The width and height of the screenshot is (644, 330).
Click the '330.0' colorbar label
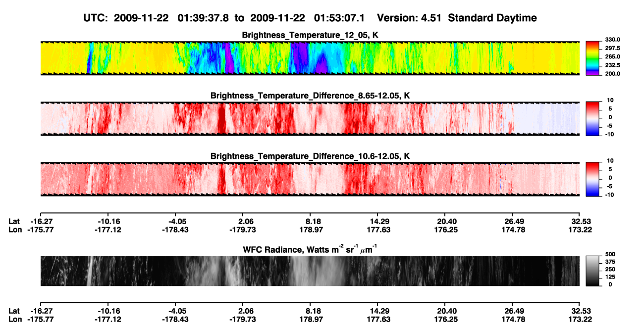613,40
